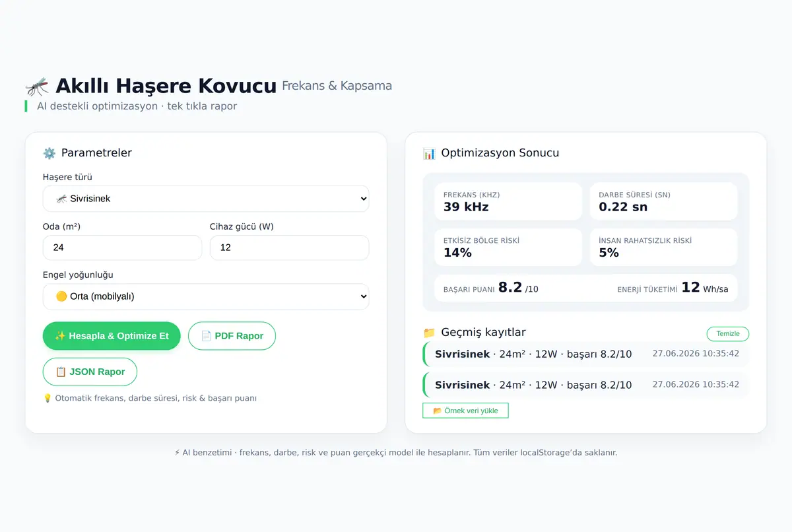Expand the Engel yoğunluğu dropdown arrow
792x532 pixels.
(x=363, y=296)
